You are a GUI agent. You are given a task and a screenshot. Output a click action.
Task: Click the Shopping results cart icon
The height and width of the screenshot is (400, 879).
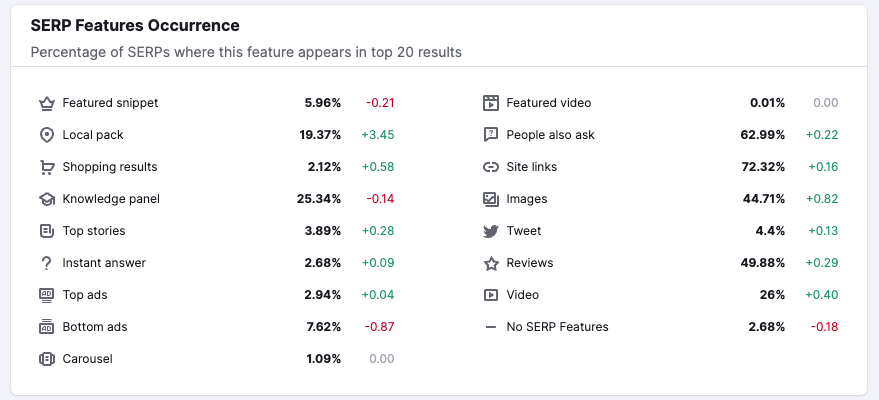46,167
